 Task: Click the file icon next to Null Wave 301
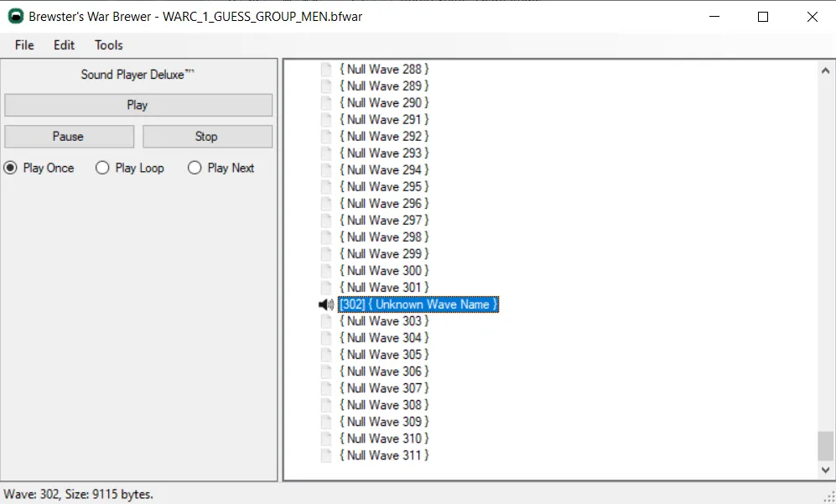point(326,288)
